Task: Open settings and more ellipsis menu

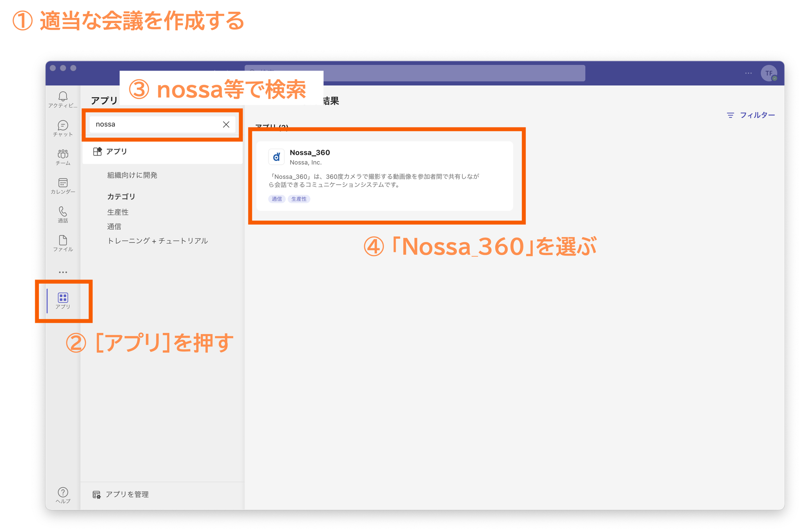Action: [748, 73]
